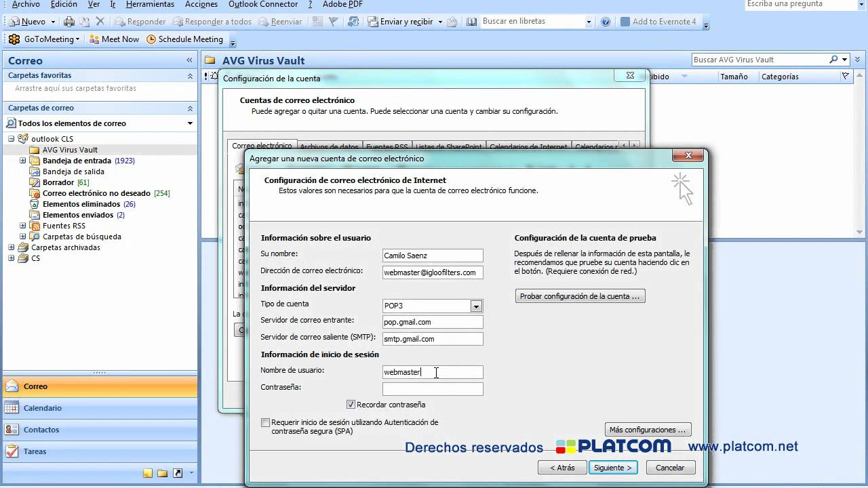The height and width of the screenshot is (488, 868).
Task: Click the Servidor de correo entrante field
Action: tap(433, 322)
